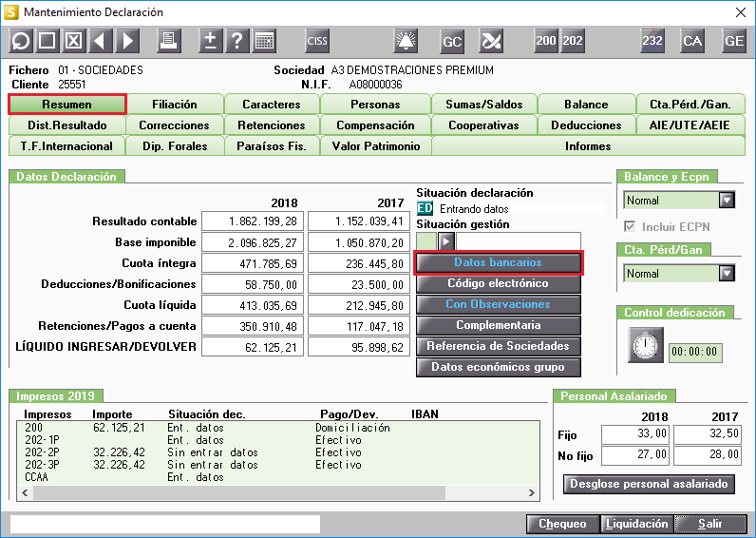Go to the Retenciones tab
The width and height of the screenshot is (756, 538).
pos(272,125)
